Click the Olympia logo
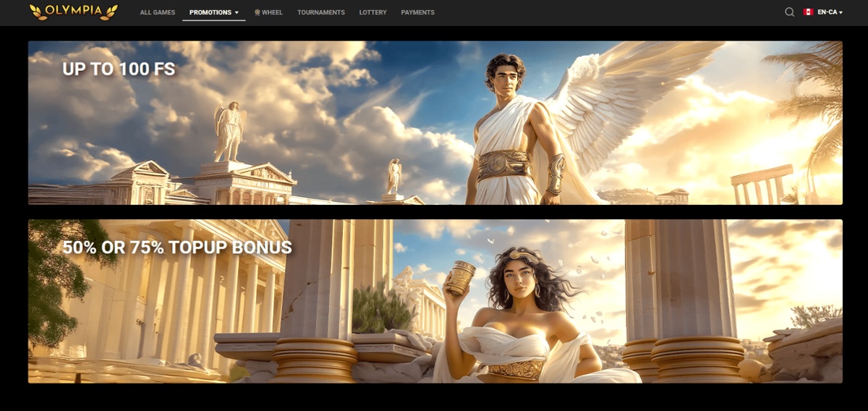 tap(73, 12)
